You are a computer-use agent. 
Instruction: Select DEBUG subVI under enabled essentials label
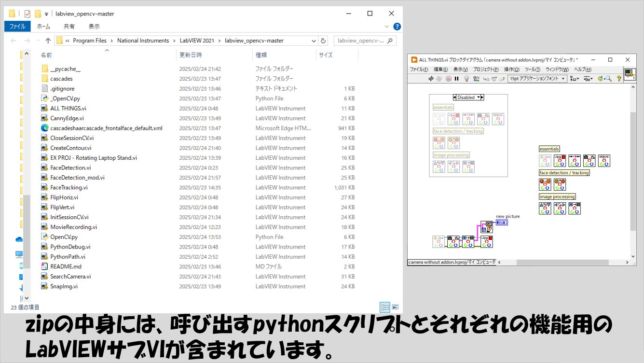(604, 161)
